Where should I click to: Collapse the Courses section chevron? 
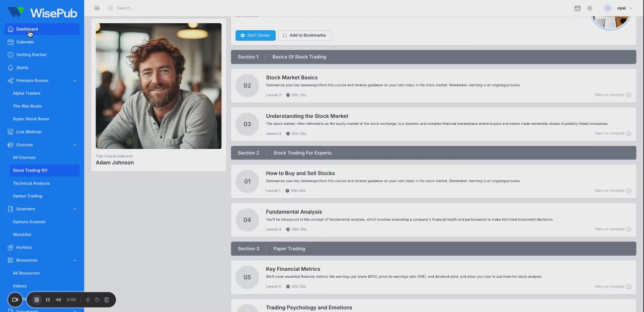[75, 145]
